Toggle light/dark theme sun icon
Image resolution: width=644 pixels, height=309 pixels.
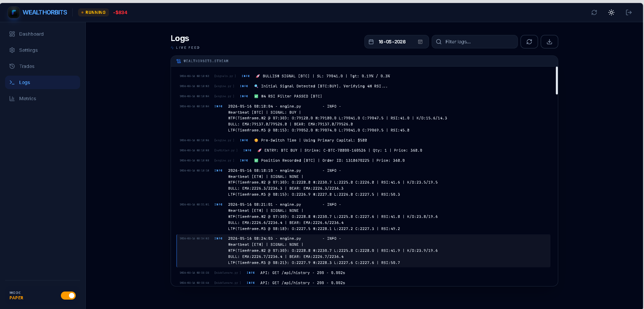coord(611,12)
